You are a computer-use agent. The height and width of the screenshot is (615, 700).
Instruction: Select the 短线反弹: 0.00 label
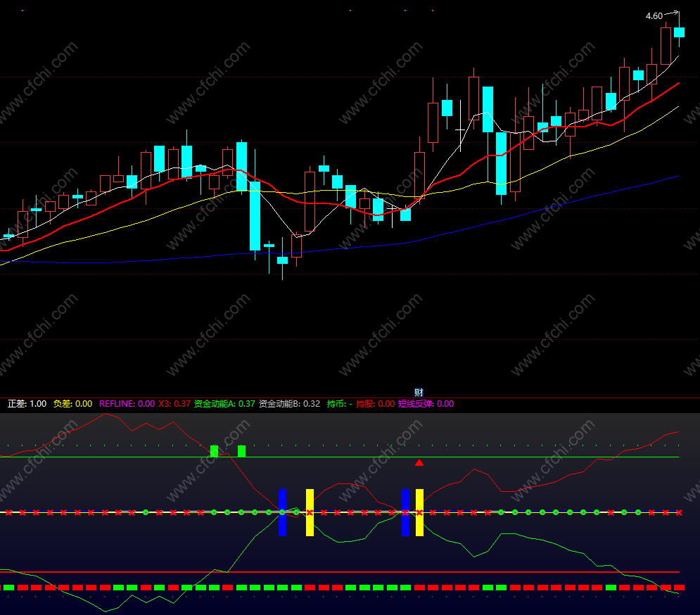click(426, 404)
